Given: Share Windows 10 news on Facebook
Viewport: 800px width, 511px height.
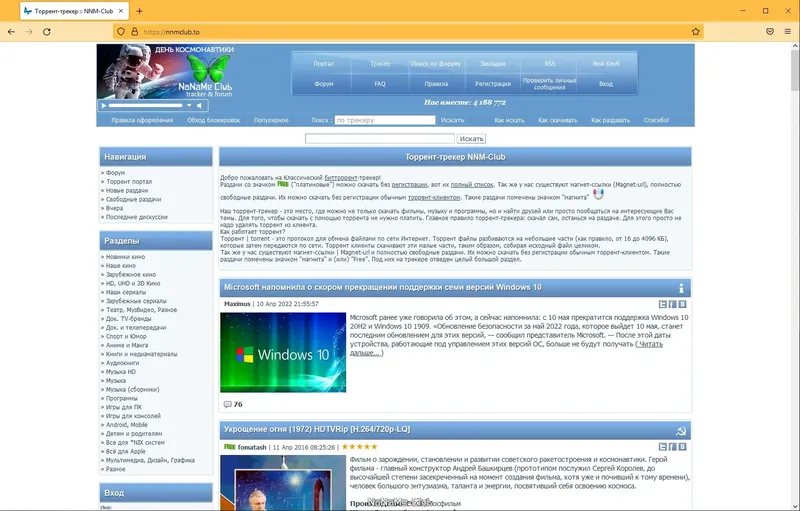Looking at the screenshot, I should 672,304.
